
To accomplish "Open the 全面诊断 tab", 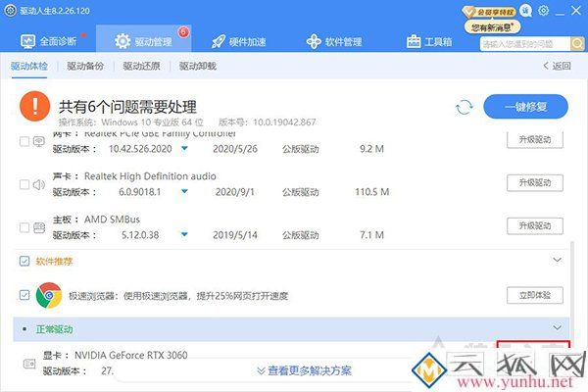I will click(x=49, y=41).
